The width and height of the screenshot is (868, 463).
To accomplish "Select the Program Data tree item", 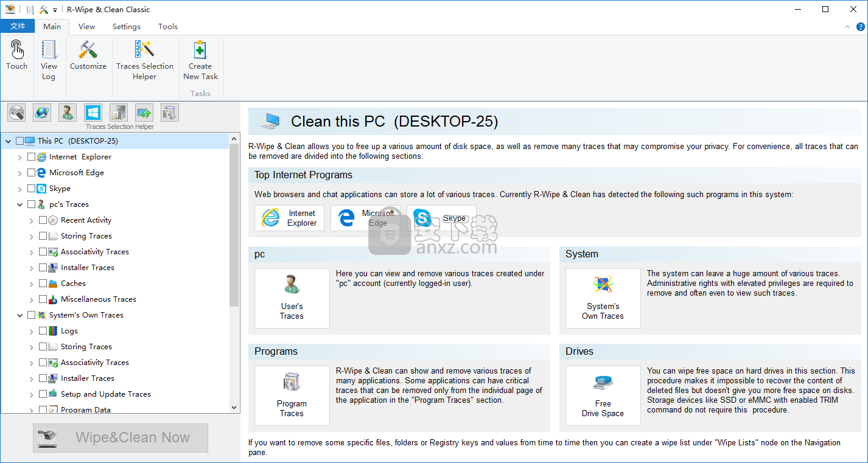I will 86,409.
